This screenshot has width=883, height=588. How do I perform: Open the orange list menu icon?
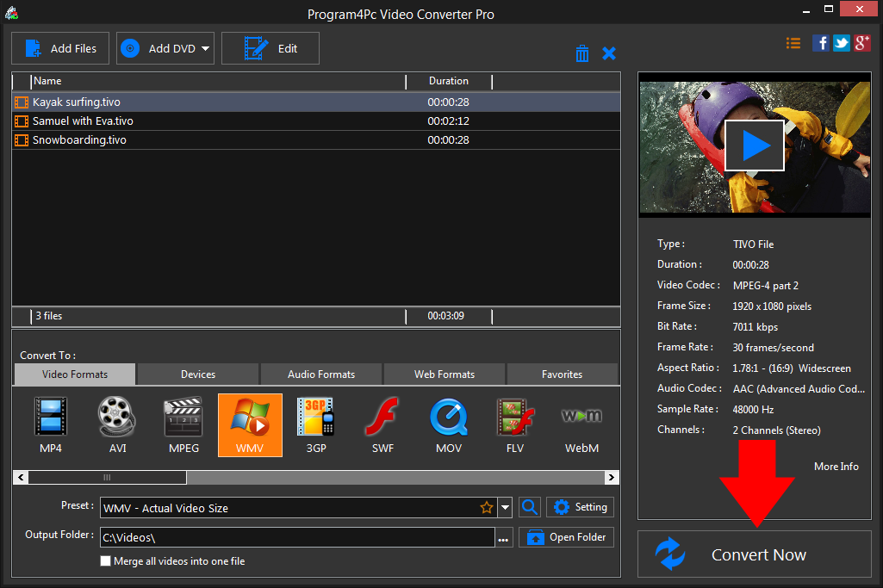click(793, 43)
